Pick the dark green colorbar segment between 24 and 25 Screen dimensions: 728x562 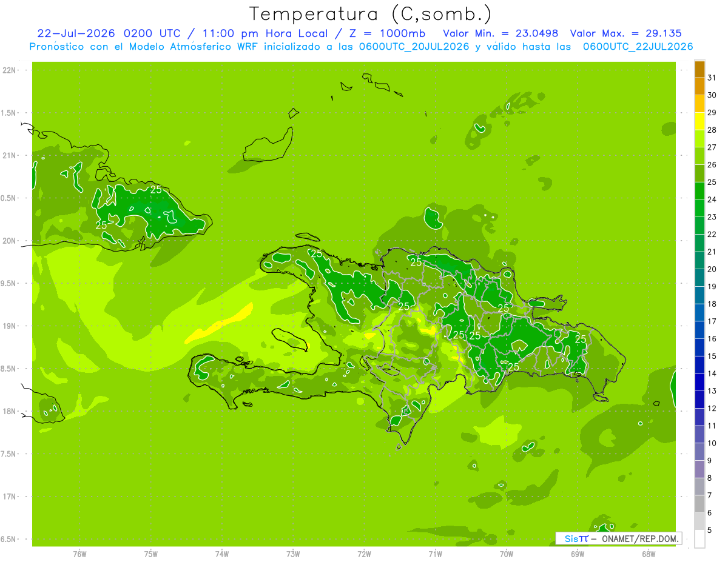(x=700, y=190)
